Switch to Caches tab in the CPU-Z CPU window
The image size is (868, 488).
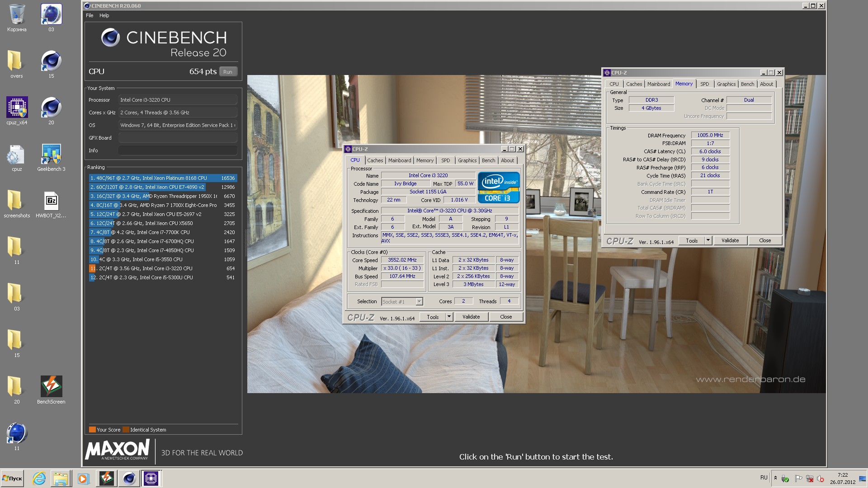tap(375, 160)
